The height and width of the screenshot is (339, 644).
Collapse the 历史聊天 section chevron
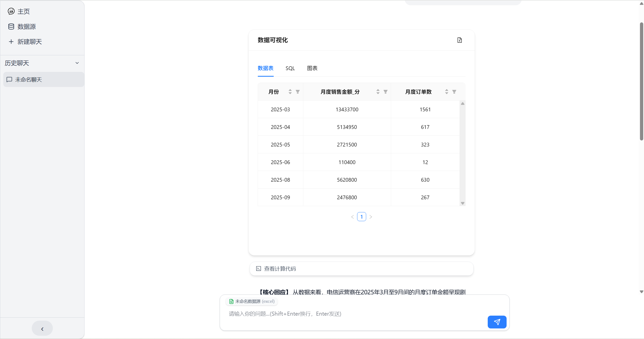point(77,63)
